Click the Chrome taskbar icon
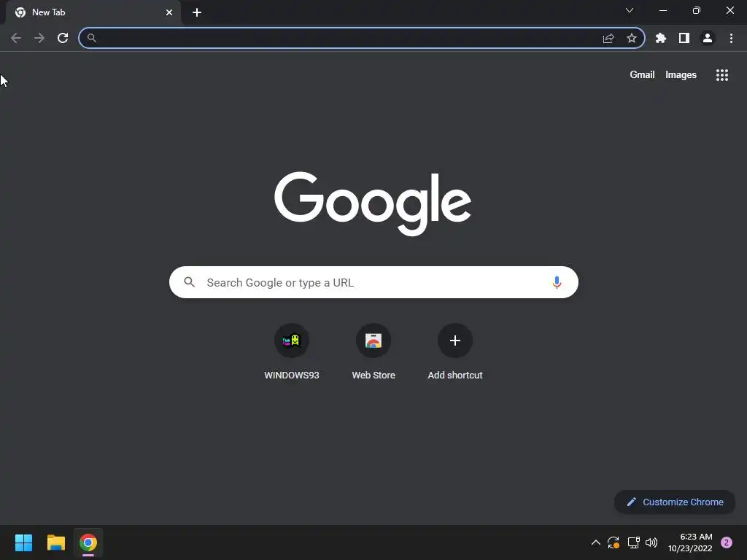747x560 pixels. click(88, 542)
